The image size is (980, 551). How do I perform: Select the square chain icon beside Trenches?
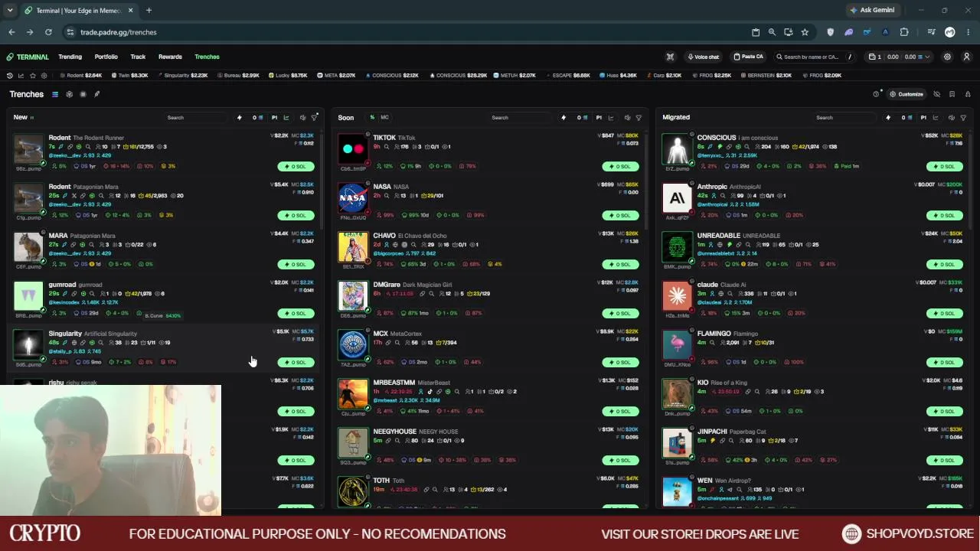click(x=83, y=94)
